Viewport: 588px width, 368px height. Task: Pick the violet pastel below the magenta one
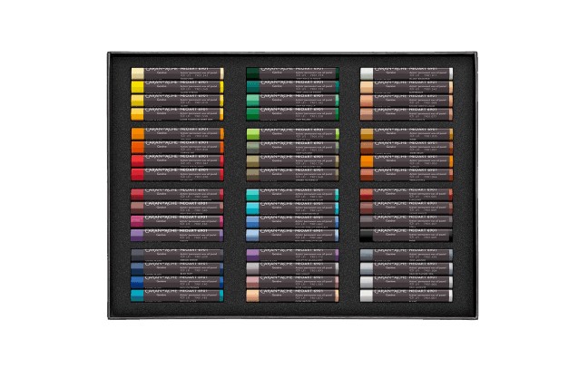177,236
